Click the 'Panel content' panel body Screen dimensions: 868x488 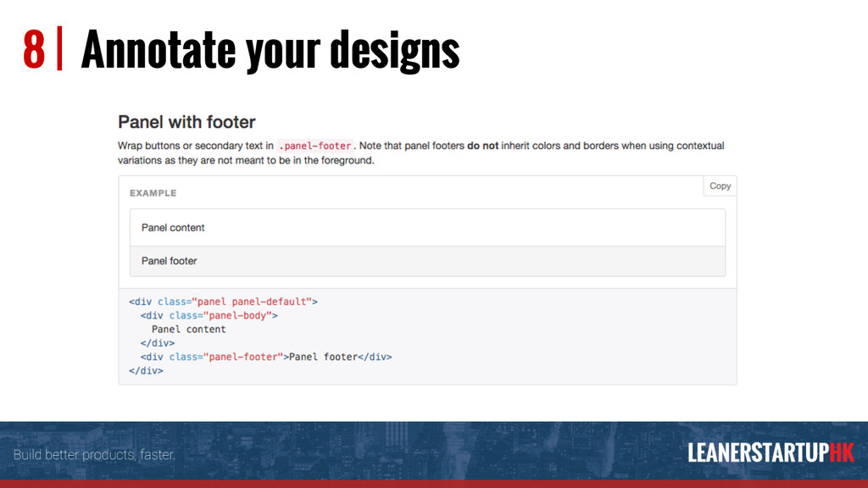[427, 227]
